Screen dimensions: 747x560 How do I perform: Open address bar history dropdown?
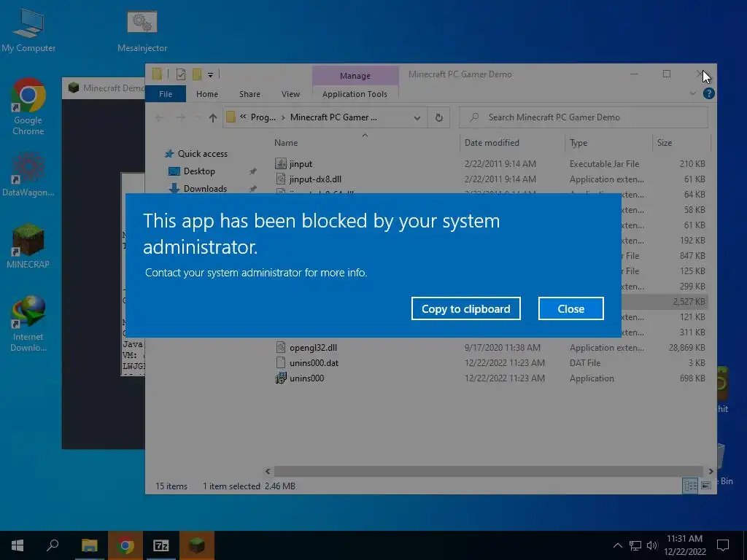(x=417, y=117)
